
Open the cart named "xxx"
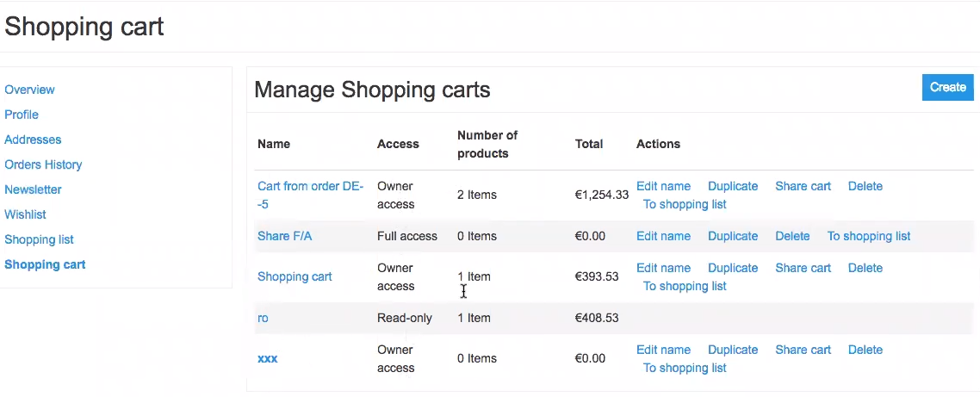[267, 358]
